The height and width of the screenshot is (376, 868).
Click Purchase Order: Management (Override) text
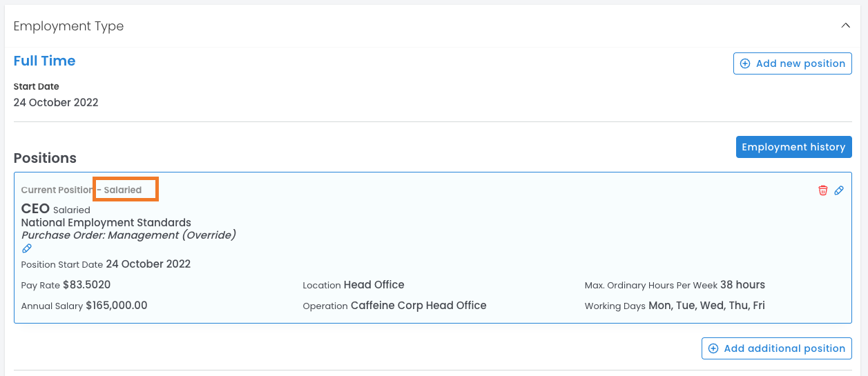pyautogui.click(x=128, y=235)
